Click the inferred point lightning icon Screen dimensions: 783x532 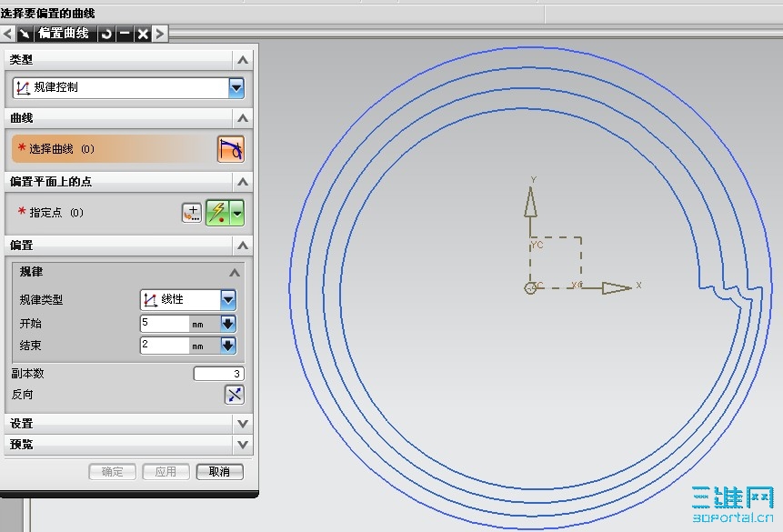pos(217,213)
